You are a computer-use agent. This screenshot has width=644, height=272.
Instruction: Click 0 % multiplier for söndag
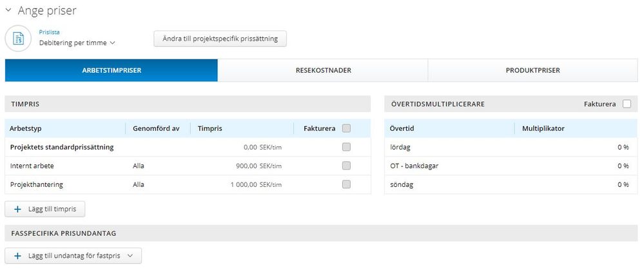pos(623,184)
